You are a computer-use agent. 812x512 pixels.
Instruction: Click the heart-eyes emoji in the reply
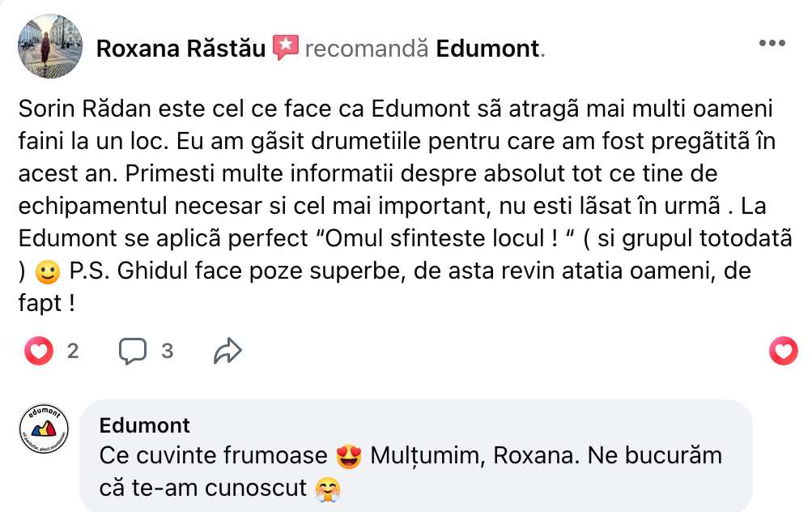click(x=348, y=456)
